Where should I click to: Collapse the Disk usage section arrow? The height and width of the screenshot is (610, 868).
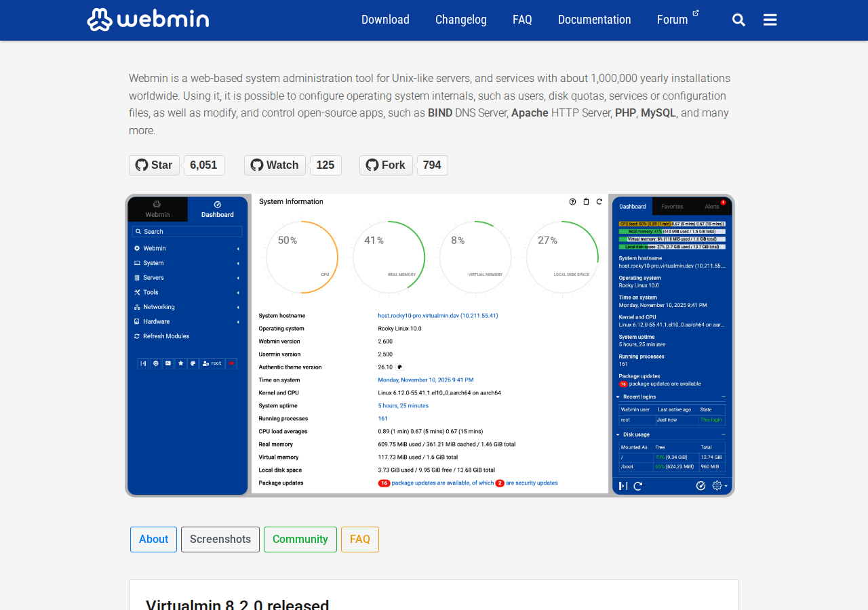tap(618, 434)
